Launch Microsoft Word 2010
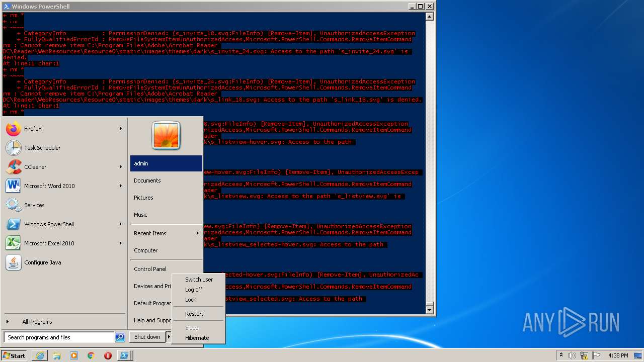 pyautogui.click(x=64, y=186)
